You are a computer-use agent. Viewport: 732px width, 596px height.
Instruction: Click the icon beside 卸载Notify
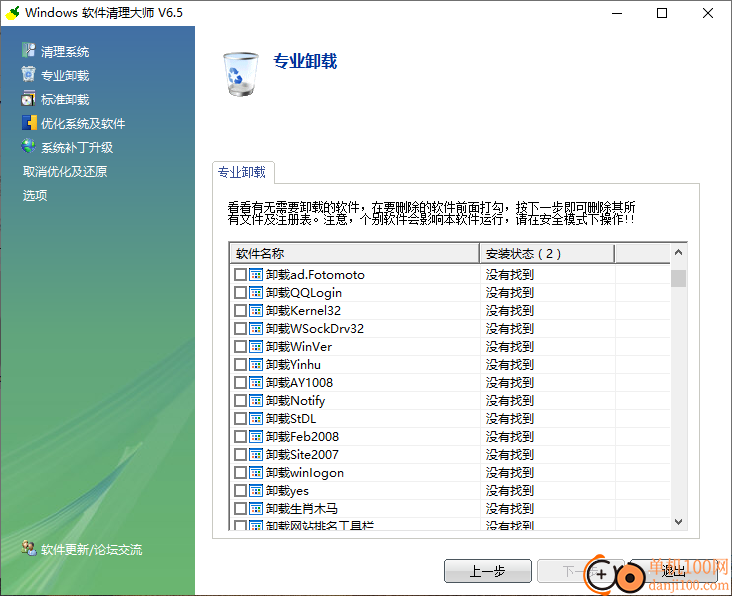(256, 400)
